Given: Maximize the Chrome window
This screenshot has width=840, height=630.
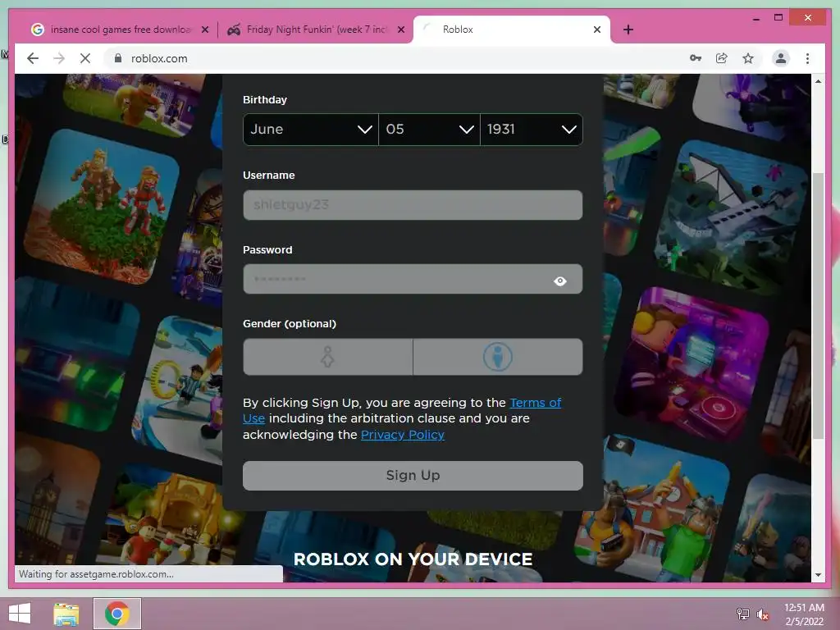Looking at the screenshot, I should click(778, 18).
